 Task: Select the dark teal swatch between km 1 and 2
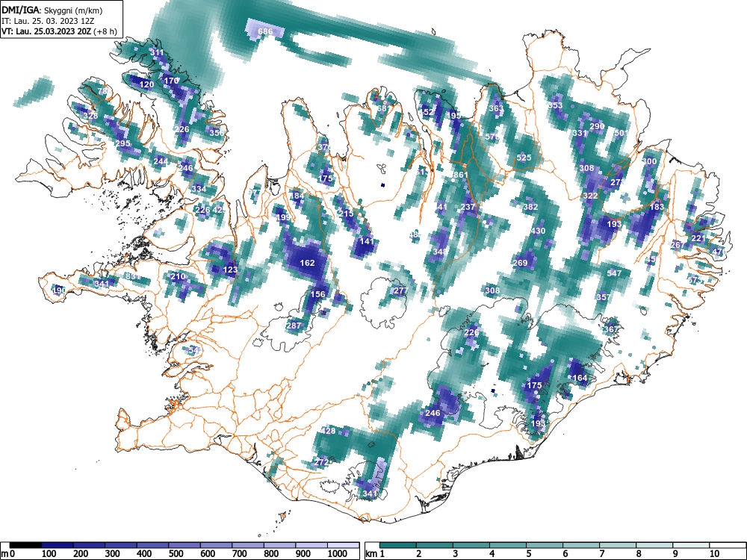point(398,545)
